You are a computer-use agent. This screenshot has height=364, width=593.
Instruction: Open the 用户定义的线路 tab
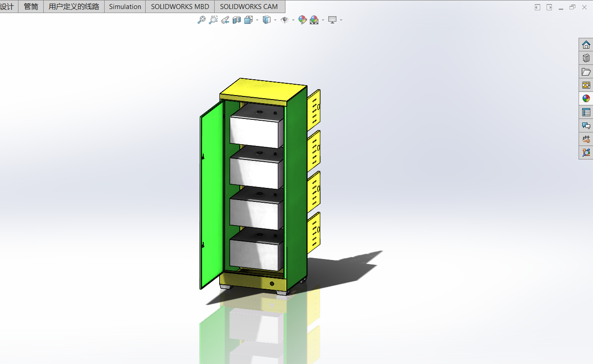(74, 6)
